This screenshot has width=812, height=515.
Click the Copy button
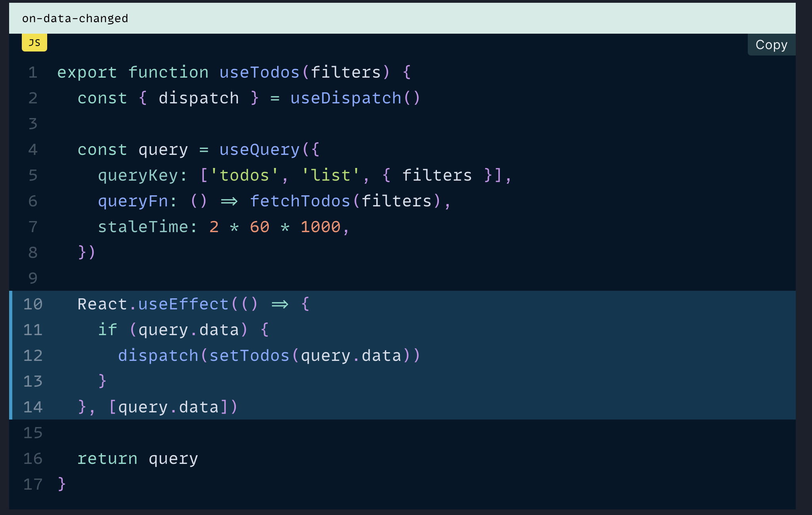click(771, 45)
